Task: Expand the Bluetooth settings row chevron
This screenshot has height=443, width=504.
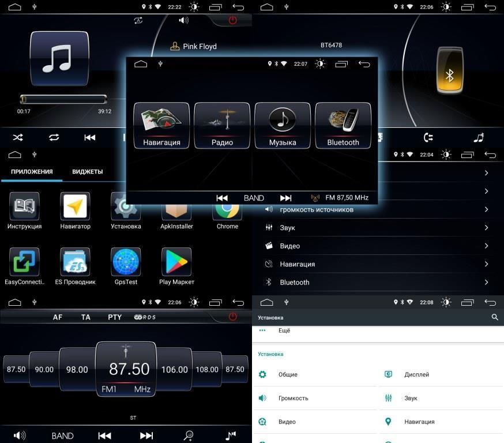Action: coord(486,282)
